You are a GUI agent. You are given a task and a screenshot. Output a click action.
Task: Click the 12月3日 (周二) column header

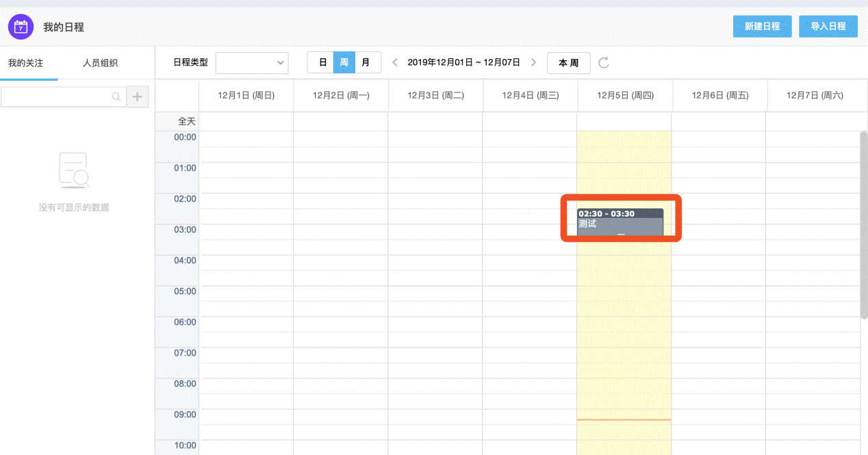click(435, 96)
